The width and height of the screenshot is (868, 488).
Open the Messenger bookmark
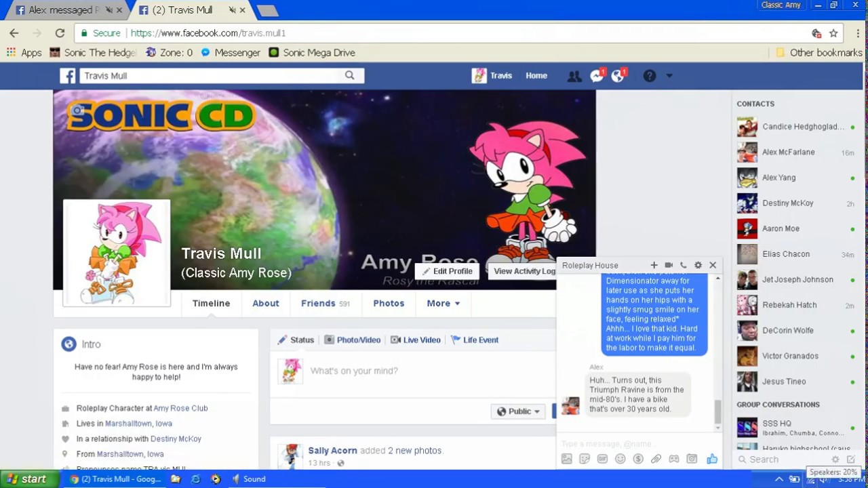(x=231, y=52)
